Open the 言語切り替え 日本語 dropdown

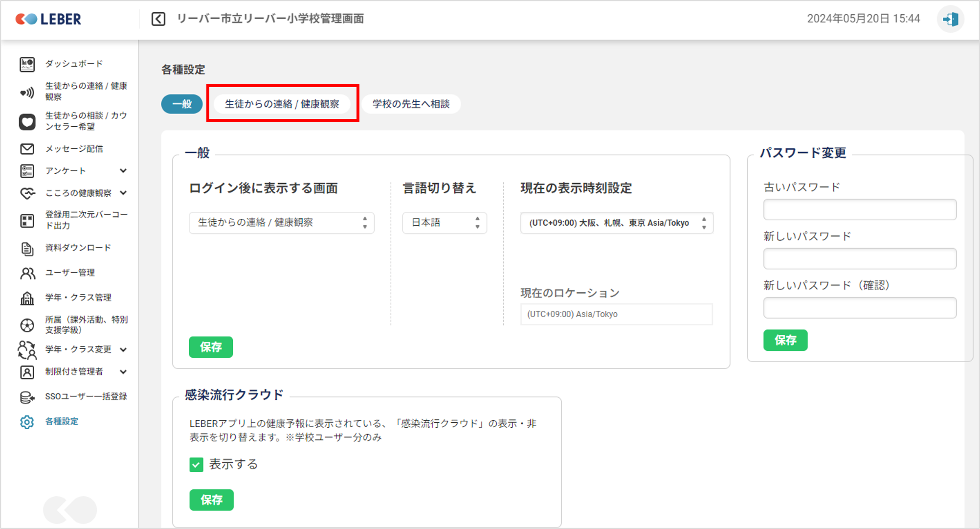coord(444,223)
